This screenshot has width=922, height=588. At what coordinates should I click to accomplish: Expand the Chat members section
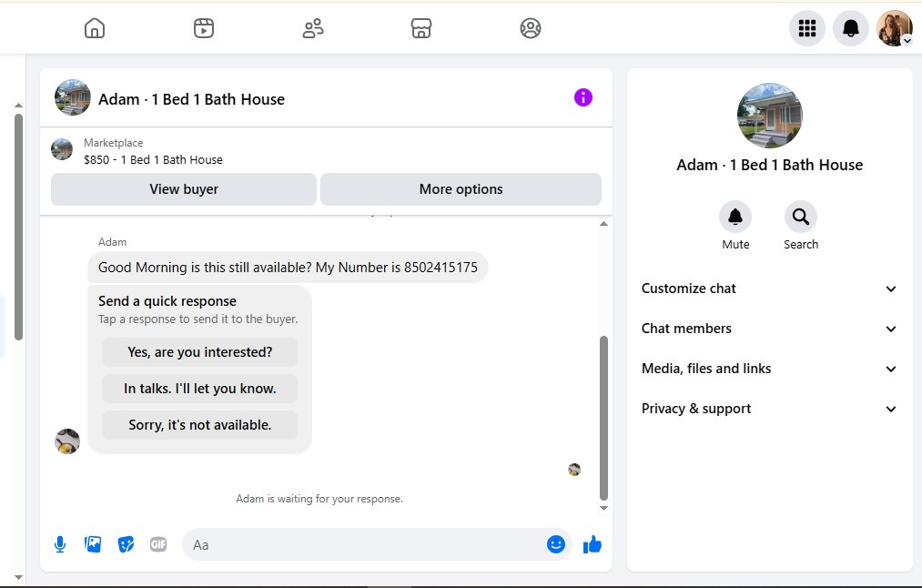pyautogui.click(x=769, y=329)
